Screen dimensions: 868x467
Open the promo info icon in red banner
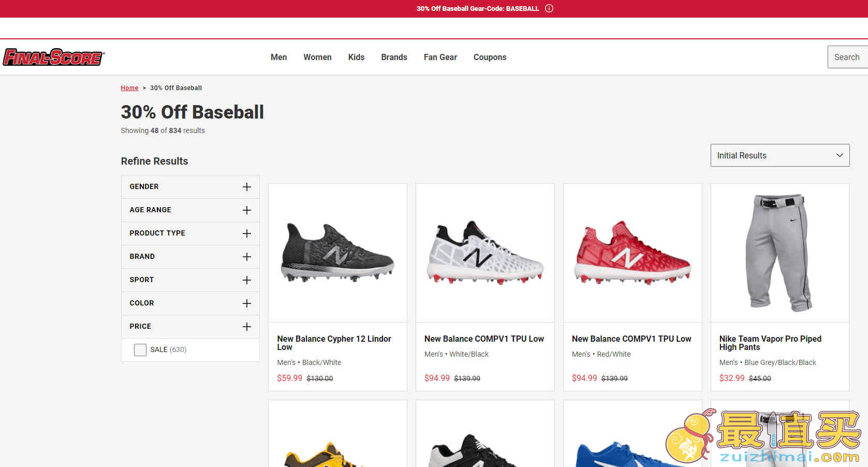[x=549, y=8]
